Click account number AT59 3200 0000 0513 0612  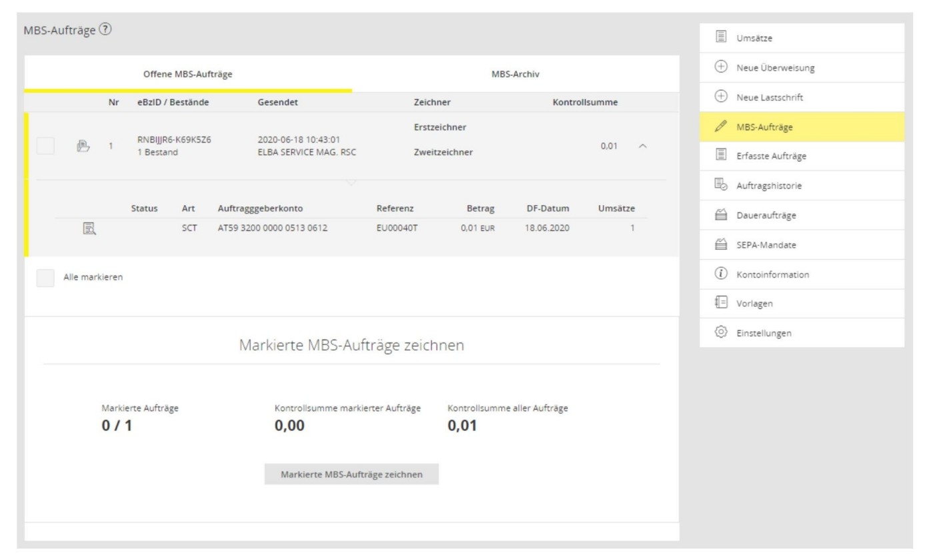[273, 228]
